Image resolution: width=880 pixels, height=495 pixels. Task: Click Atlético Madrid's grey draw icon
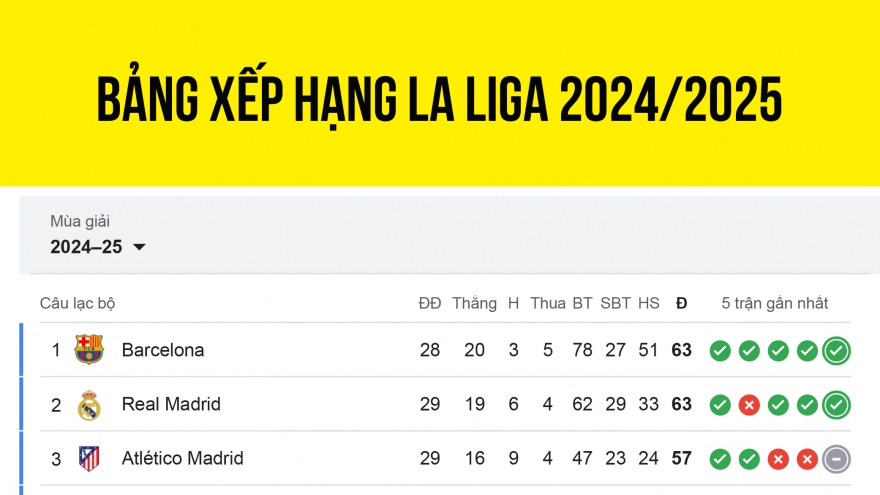pos(836,459)
